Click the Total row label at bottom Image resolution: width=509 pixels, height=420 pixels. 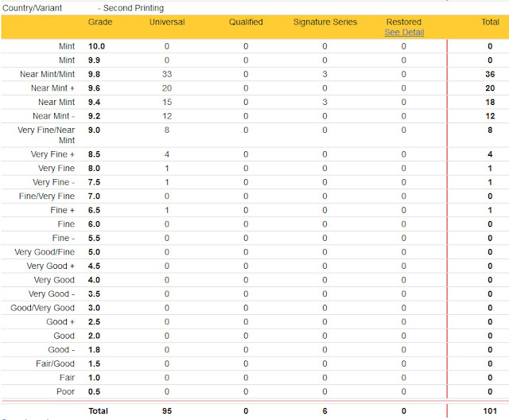[98, 411]
